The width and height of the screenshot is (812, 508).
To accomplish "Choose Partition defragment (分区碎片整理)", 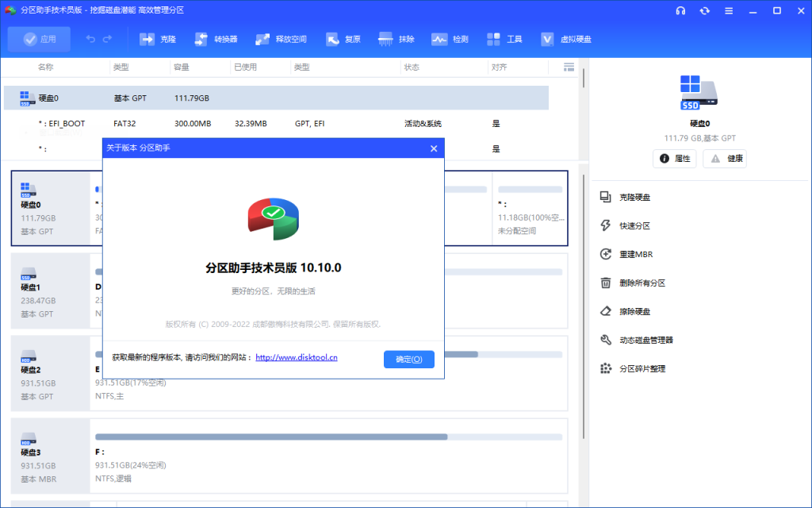I will [632, 368].
